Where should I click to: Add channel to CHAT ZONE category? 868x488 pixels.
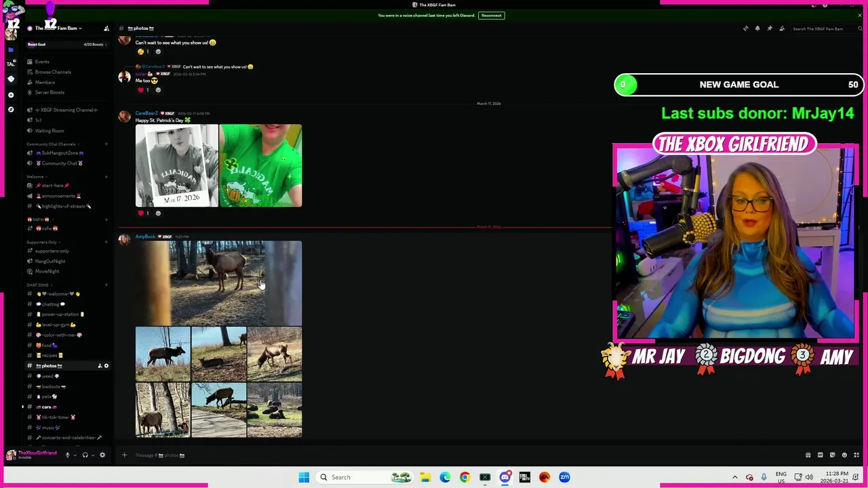pyautogui.click(x=106, y=285)
